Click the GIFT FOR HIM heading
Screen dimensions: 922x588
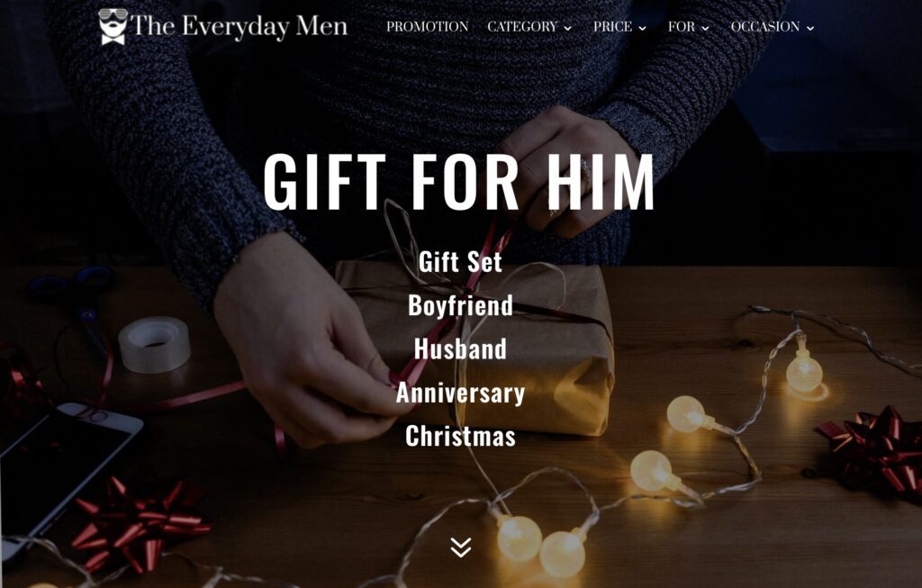[458, 182]
